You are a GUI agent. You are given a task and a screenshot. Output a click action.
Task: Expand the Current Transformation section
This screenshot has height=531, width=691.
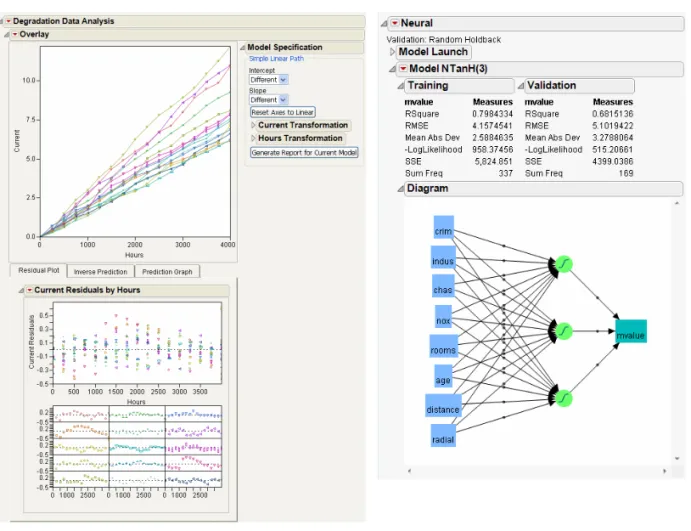tap(253, 125)
